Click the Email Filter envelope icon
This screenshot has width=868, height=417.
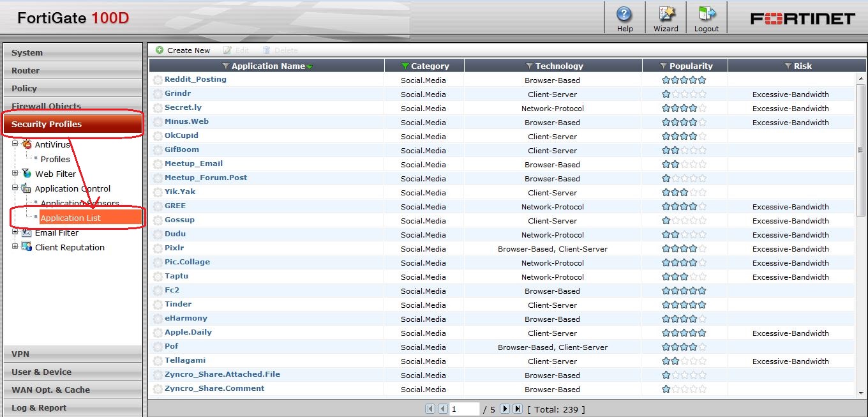click(x=27, y=232)
